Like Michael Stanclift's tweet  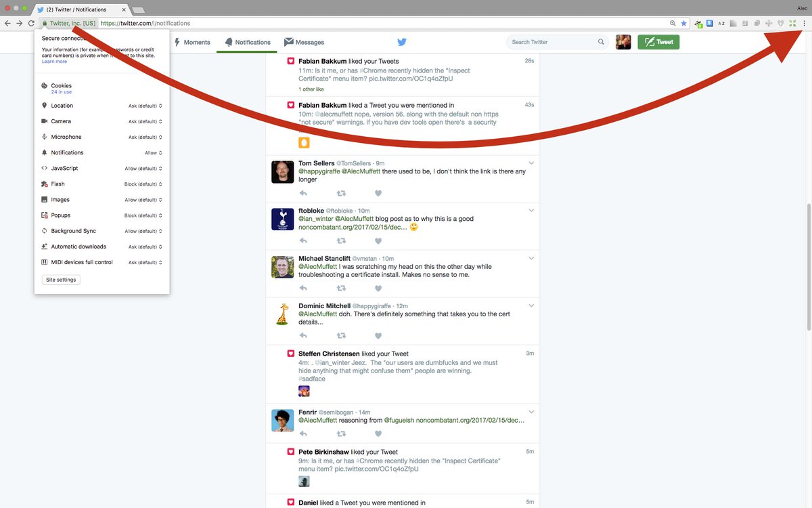pyautogui.click(x=378, y=288)
